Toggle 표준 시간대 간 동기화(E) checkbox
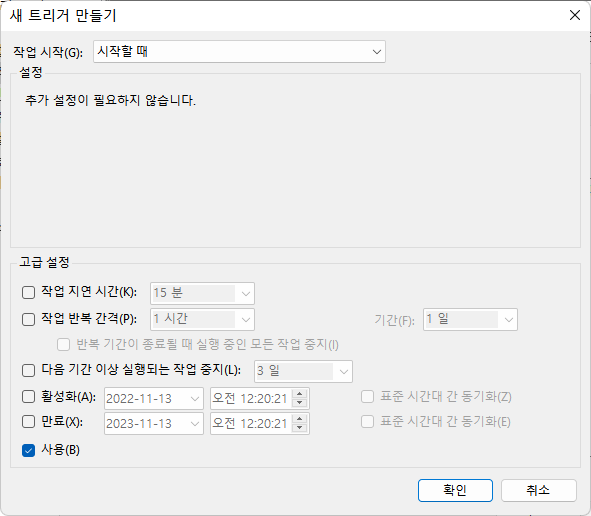Screen dimensions: 591x516 click(x=367, y=422)
